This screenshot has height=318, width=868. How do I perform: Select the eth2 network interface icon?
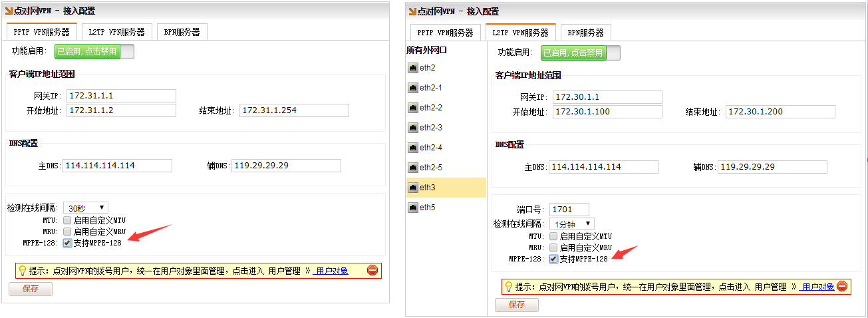click(x=413, y=68)
